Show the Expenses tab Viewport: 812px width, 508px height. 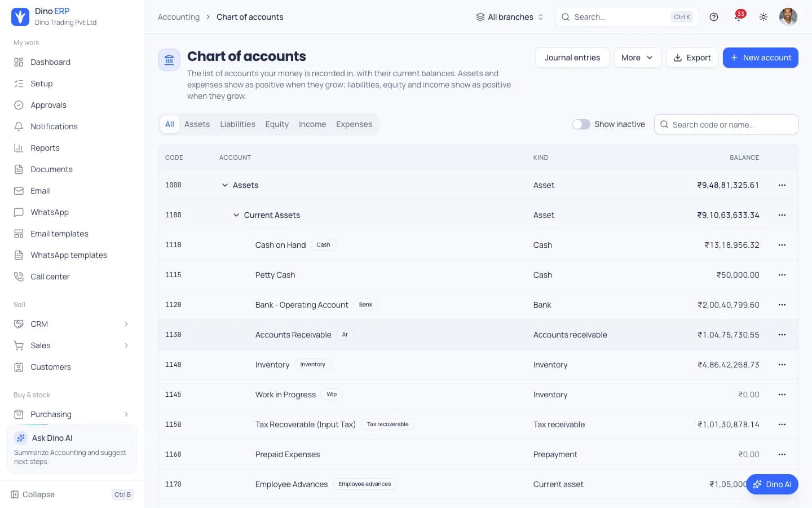click(x=354, y=124)
